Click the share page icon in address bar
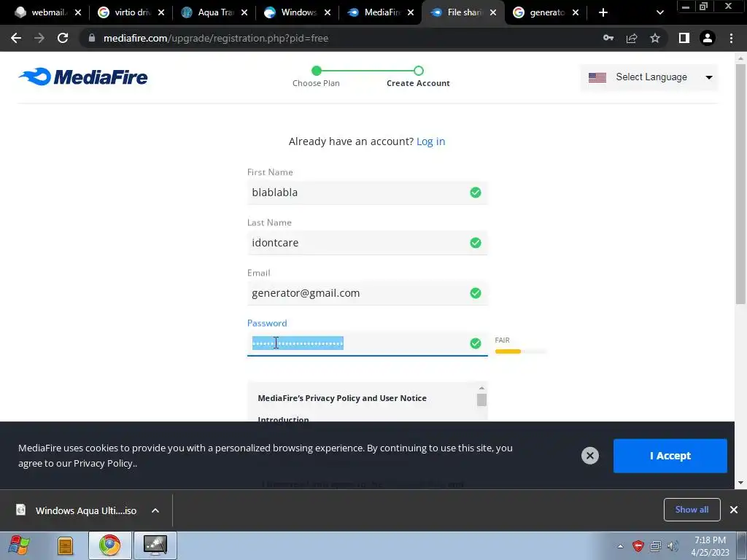 (632, 38)
